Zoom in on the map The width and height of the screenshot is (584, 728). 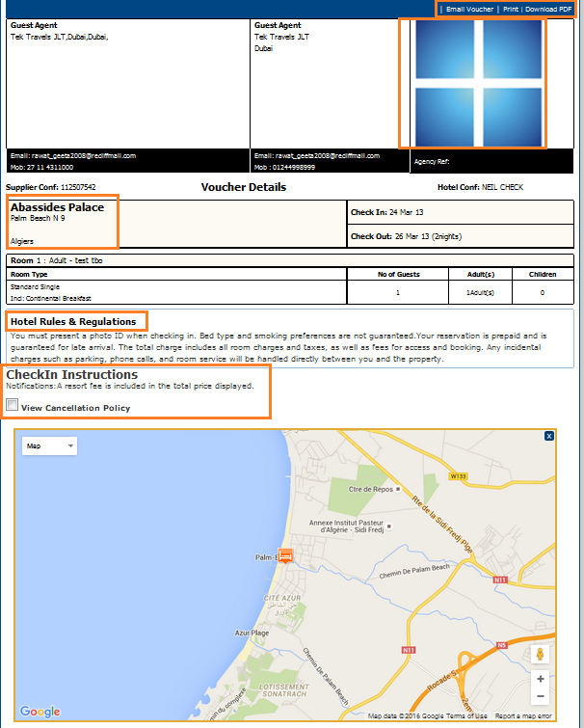(x=540, y=678)
